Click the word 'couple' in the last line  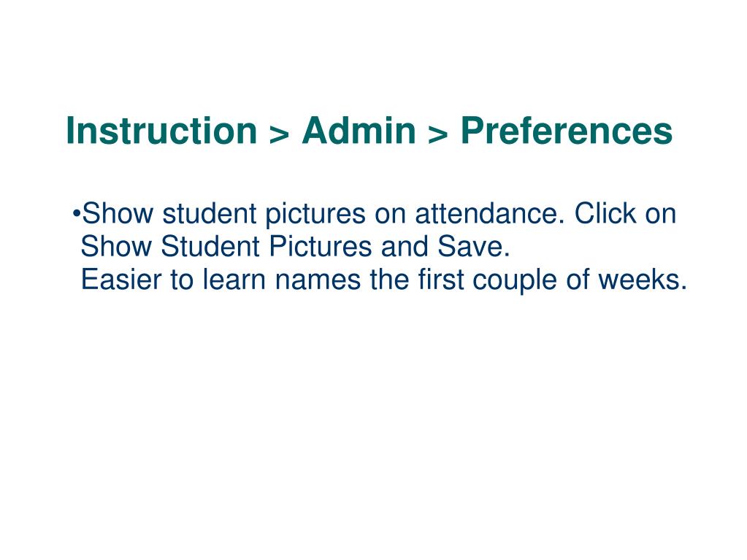tap(515, 281)
